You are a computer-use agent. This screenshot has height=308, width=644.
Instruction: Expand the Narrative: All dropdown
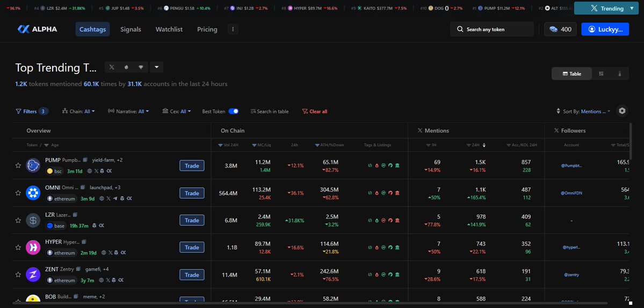tap(128, 111)
